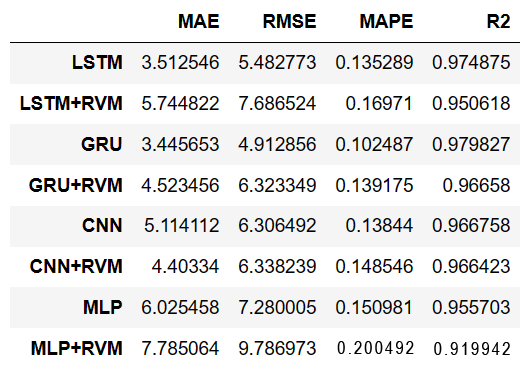Image resolution: width=525 pixels, height=372 pixels.
Task: Click the RMSE column header
Action: (x=289, y=21)
